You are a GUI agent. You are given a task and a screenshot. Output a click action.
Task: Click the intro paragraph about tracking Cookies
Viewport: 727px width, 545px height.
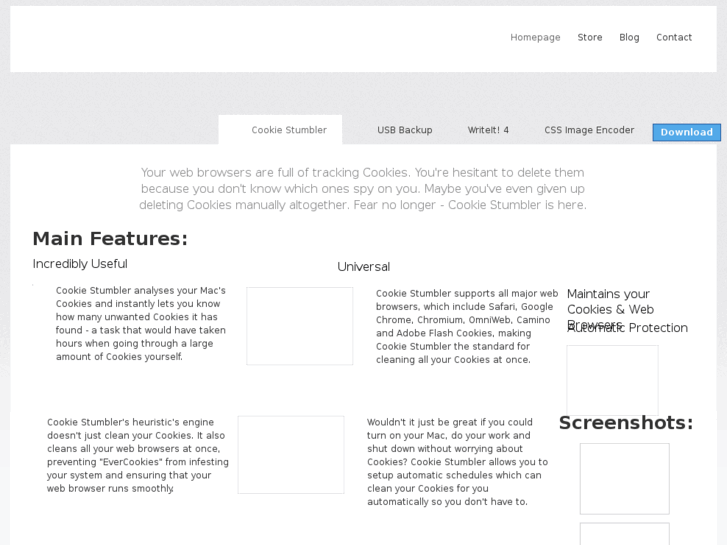point(363,189)
